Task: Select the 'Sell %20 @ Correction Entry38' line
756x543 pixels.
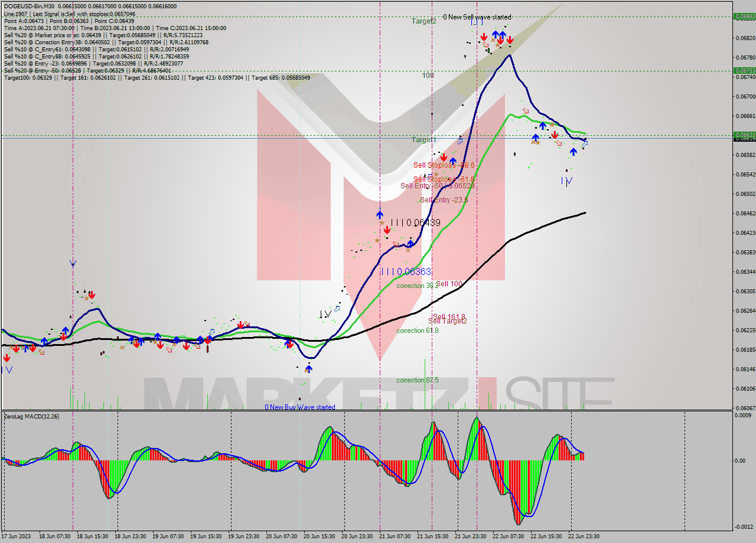Action: pos(106,42)
